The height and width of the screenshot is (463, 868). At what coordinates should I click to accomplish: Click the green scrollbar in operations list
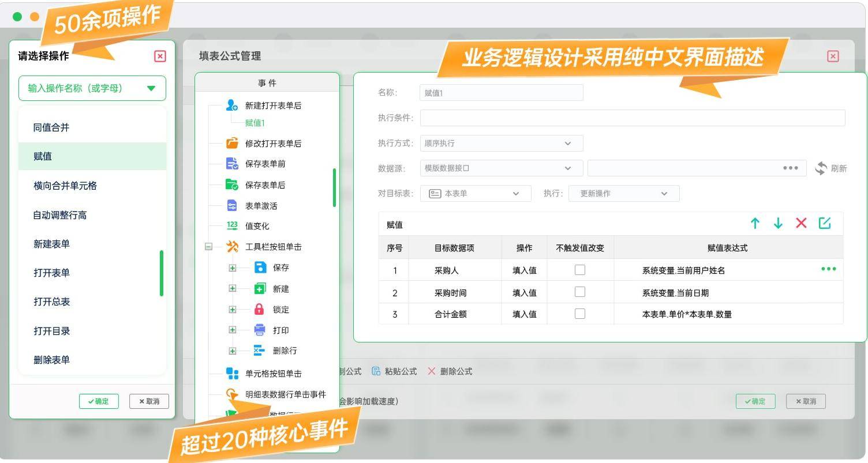click(162, 273)
